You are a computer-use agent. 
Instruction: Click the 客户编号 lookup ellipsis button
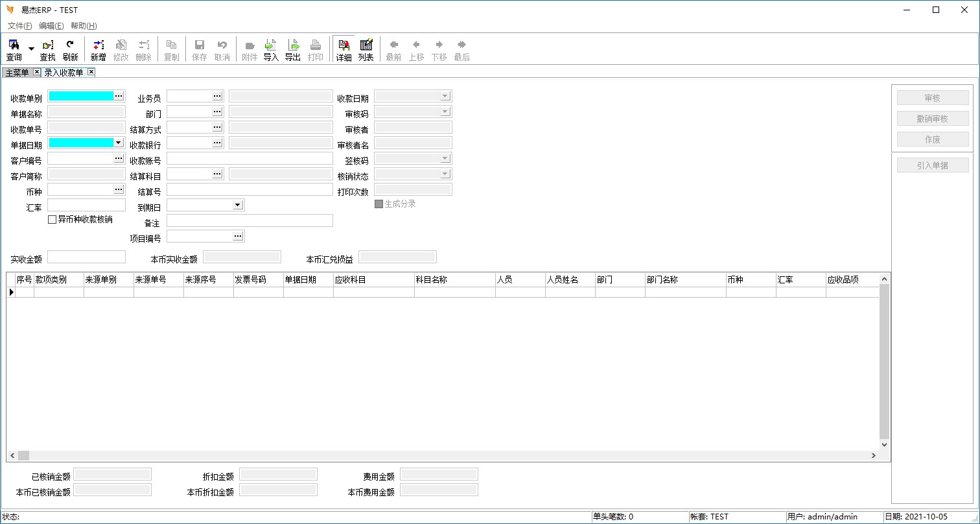(119, 158)
